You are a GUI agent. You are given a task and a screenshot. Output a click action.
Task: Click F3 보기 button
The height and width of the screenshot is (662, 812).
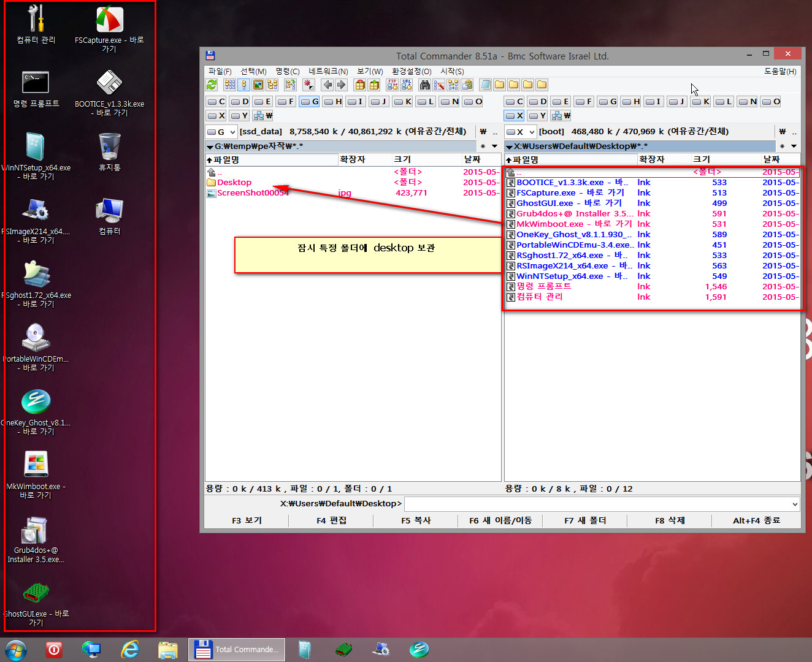[x=247, y=520]
